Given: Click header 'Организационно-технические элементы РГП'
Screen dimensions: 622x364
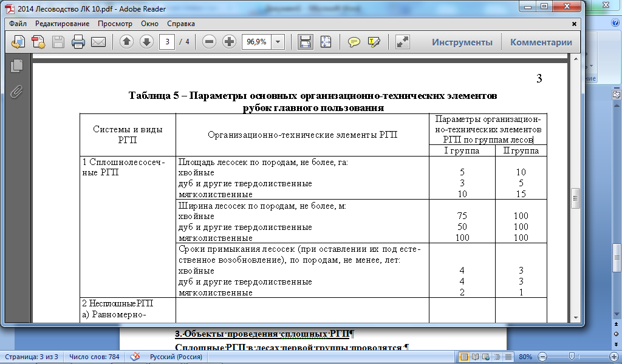Looking at the screenshot, I should click(x=302, y=135).
